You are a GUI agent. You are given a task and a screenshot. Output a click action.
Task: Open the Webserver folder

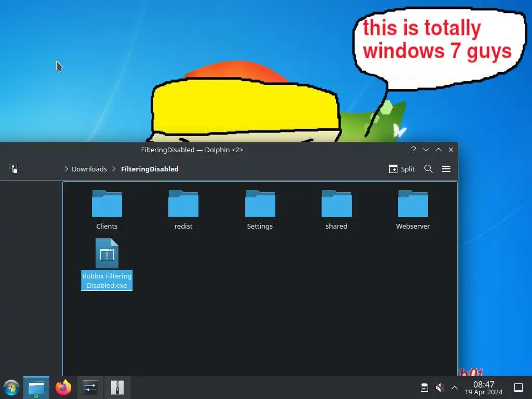coord(413,204)
